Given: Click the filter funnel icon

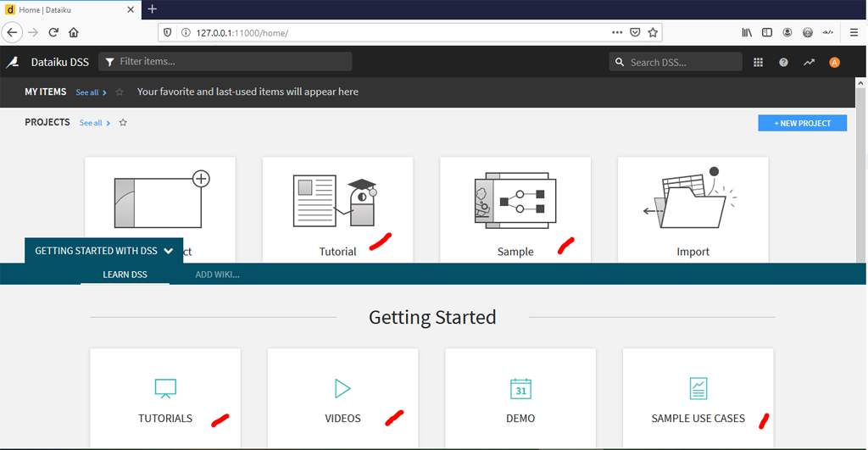Looking at the screenshot, I should (x=109, y=62).
